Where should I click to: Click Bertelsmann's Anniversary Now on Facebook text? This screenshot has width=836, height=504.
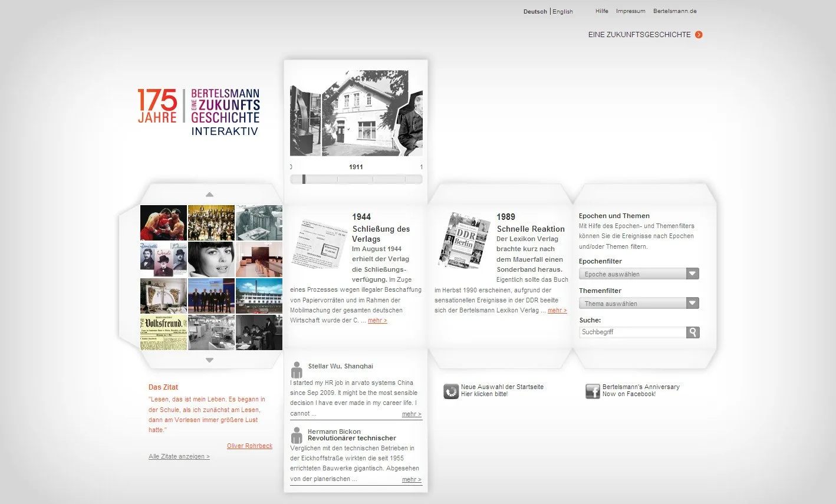tap(641, 391)
